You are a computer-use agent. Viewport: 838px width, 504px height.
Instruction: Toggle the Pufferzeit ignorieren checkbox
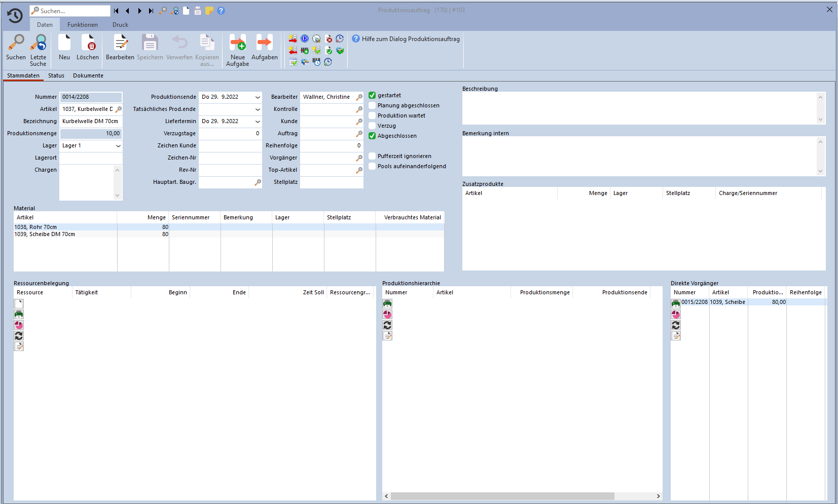click(372, 156)
